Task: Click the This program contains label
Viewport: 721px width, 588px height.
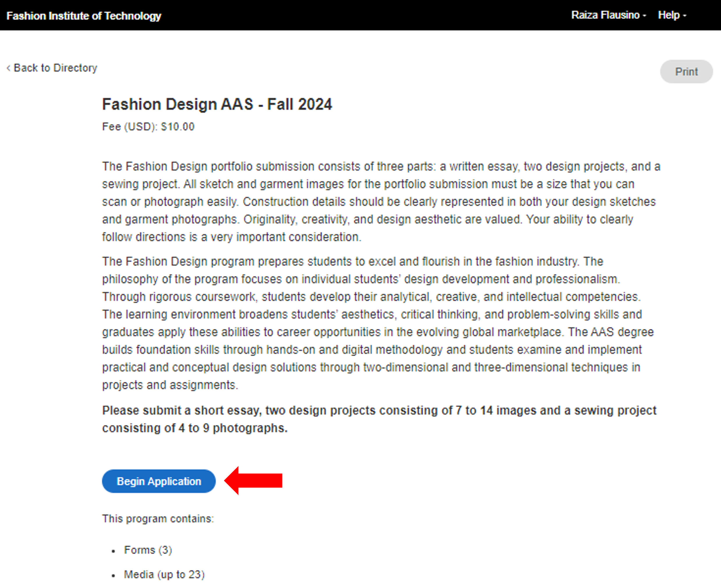Action: [158, 518]
